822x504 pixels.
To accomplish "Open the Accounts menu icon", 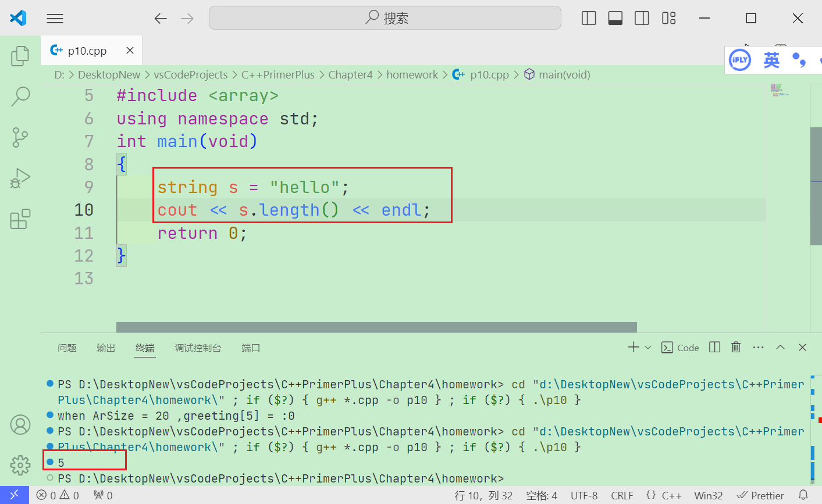I will point(20,425).
